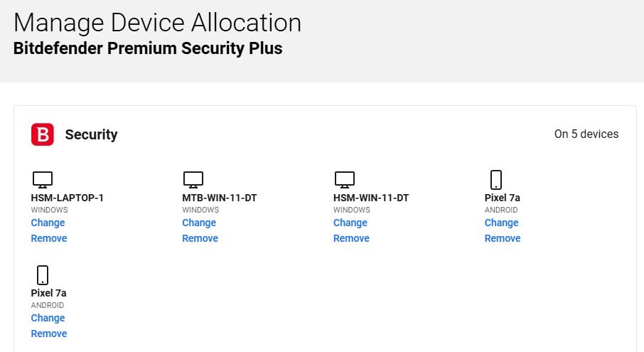The image size is (644, 352).
Task: Click the HSM-WIN-11-DT monitor icon
Action: pyautogui.click(x=345, y=179)
